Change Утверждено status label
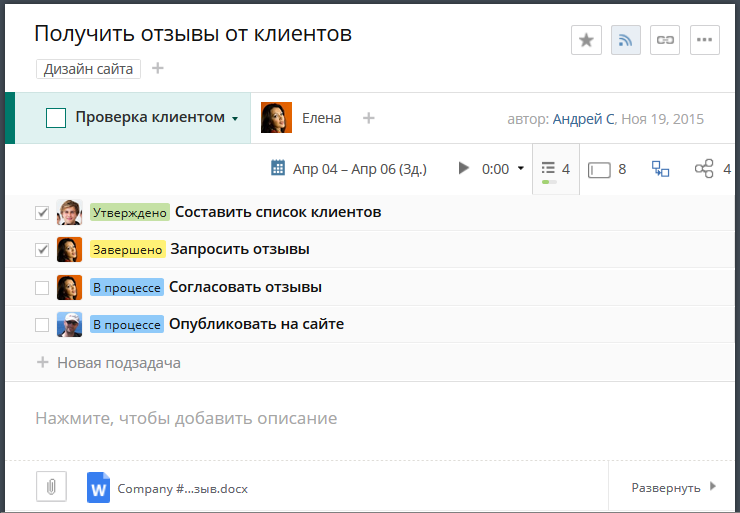 tap(130, 212)
